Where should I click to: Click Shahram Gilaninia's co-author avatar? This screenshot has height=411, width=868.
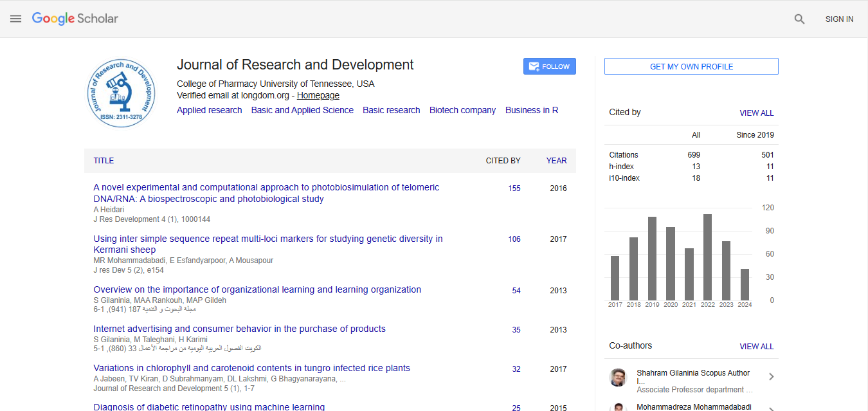click(x=618, y=377)
